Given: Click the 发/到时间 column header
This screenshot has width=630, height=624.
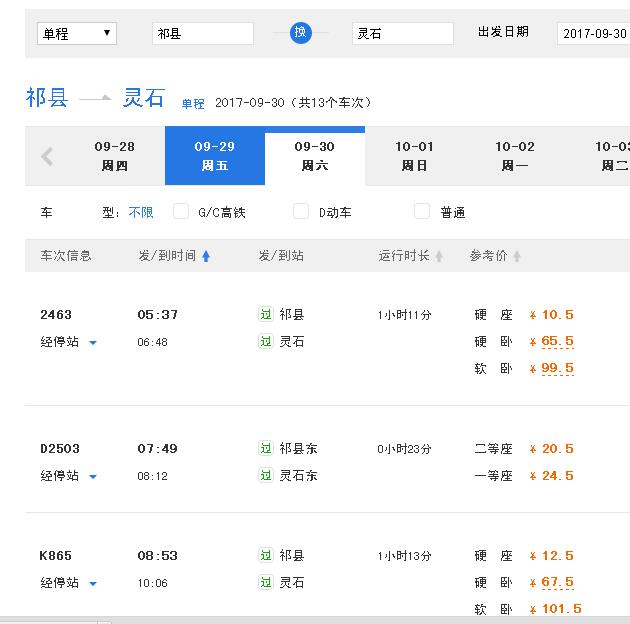Looking at the screenshot, I should coord(167,256).
